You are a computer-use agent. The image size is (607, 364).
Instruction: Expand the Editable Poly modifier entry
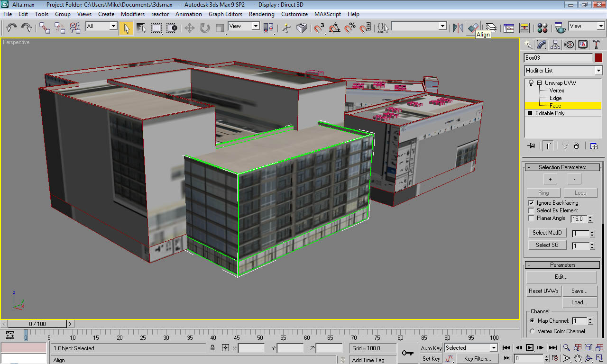click(x=530, y=113)
